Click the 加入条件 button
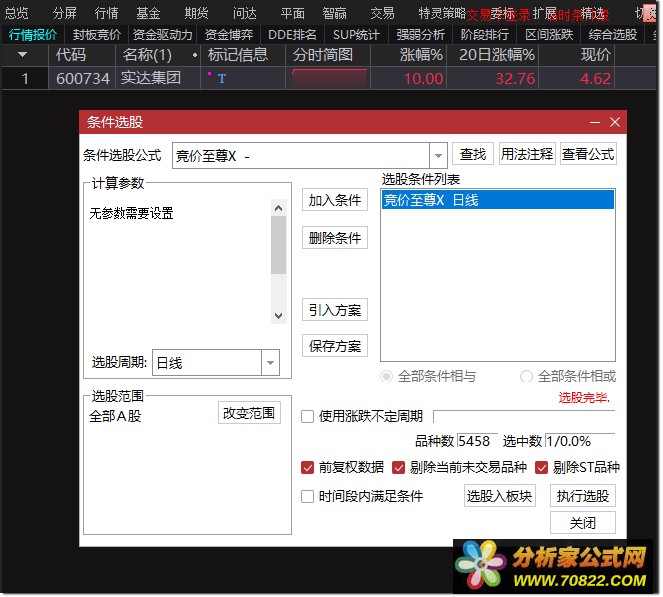This screenshot has height=597, width=663. click(x=335, y=200)
